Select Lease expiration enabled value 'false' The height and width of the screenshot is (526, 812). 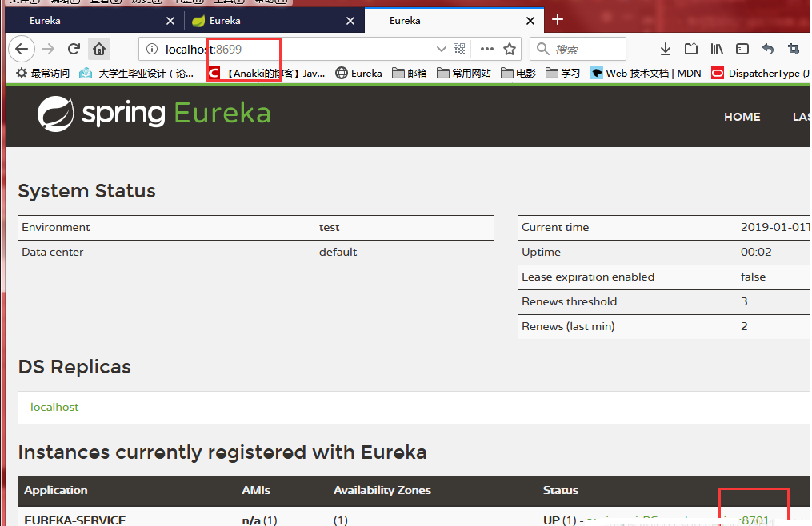753,277
